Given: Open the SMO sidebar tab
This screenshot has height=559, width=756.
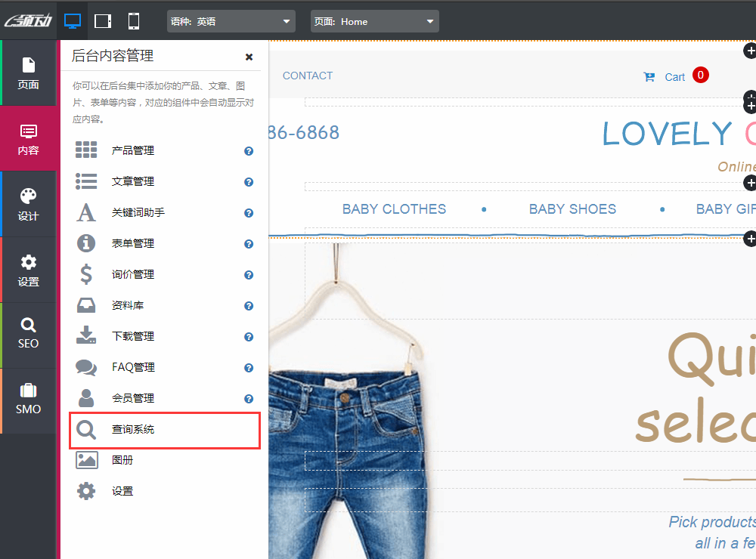Looking at the screenshot, I should [29, 400].
